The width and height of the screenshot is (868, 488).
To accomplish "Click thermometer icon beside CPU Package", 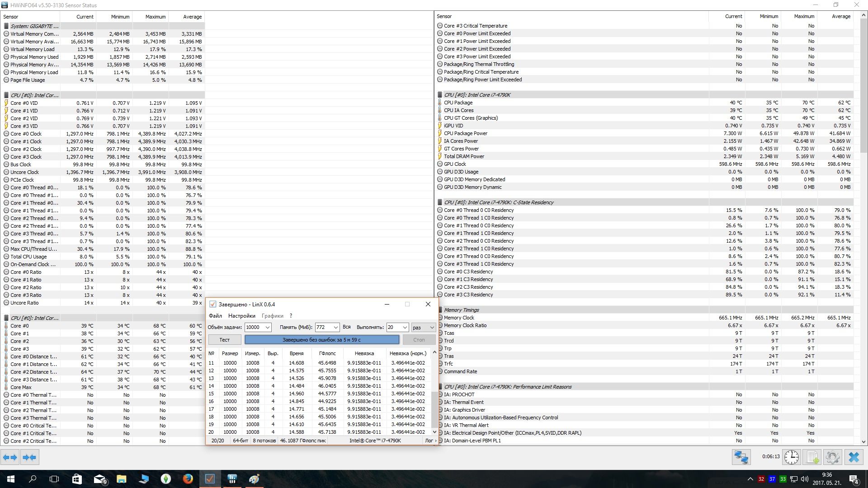I will [x=440, y=103].
